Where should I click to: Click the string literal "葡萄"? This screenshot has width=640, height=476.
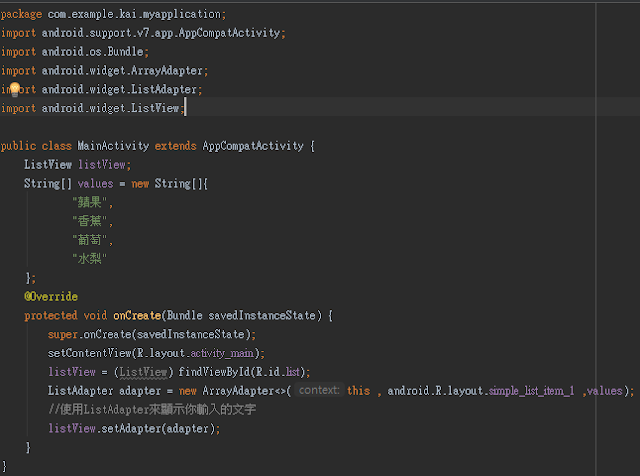(90, 240)
